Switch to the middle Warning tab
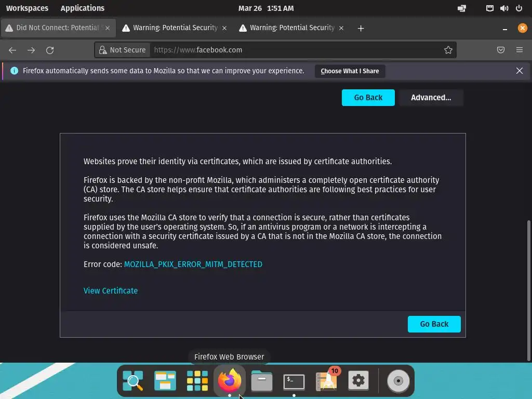The width and height of the screenshot is (532, 399). coord(175,28)
